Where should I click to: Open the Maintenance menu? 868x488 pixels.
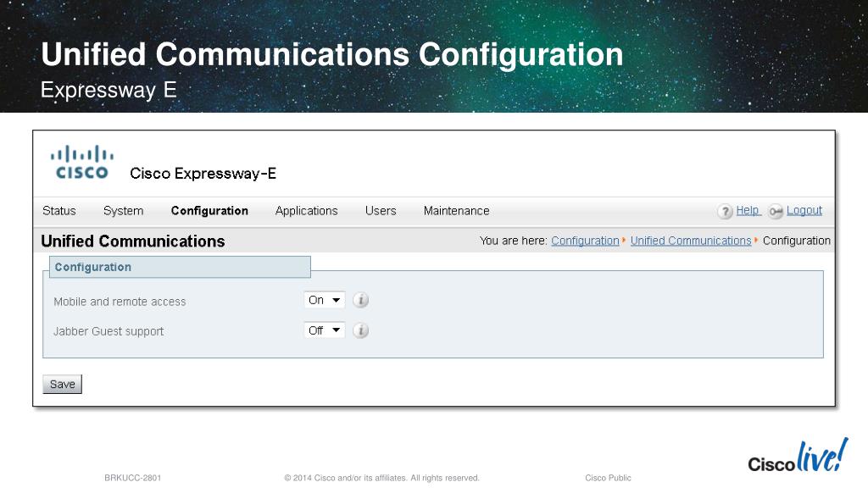click(457, 211)
